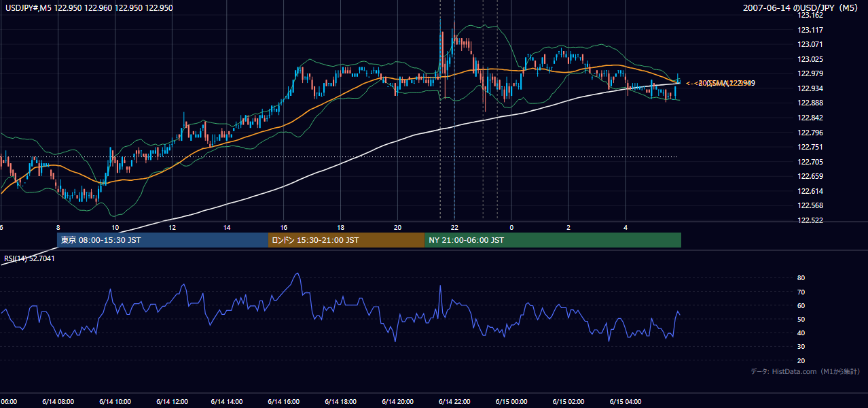Screen dimensions: 868x408
Task: Click price axis label 123.117
Action: 810,30
